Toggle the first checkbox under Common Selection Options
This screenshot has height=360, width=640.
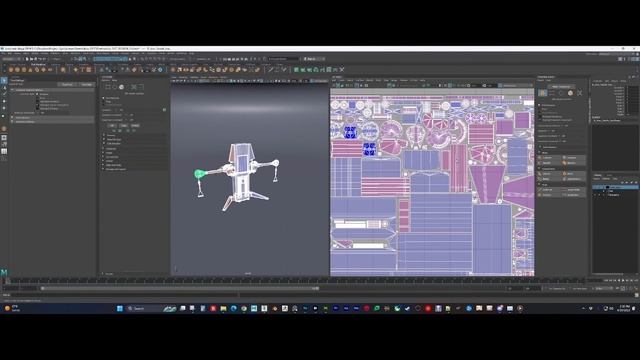point(38,94)
